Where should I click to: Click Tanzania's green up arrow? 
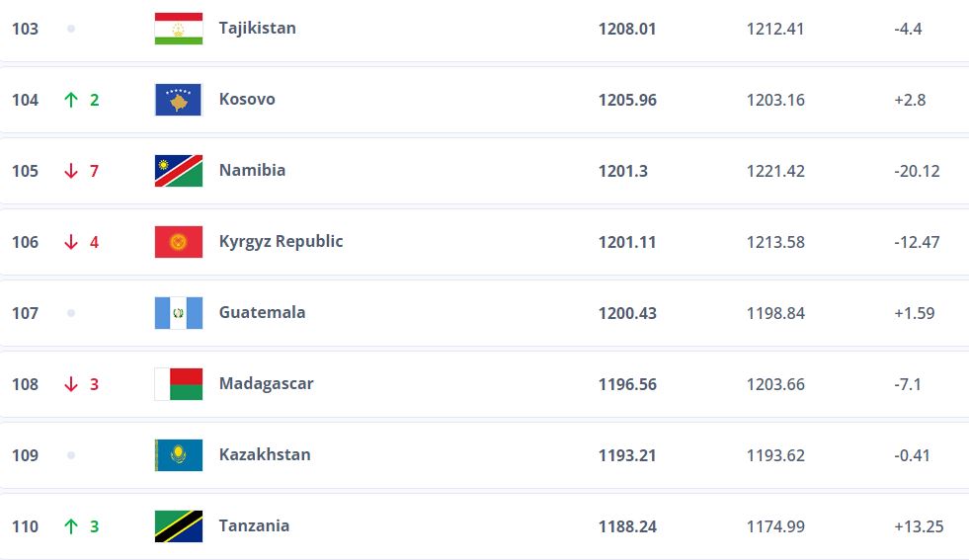click(70, 526)
